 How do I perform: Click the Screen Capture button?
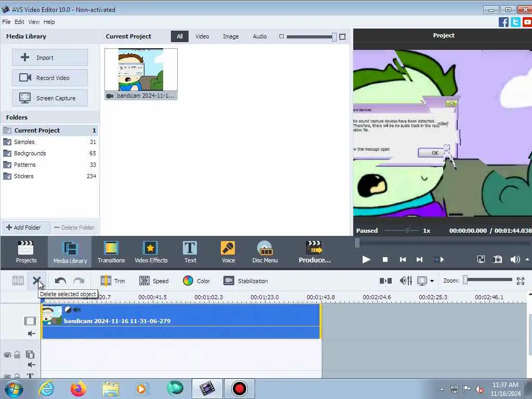point(50,98)
